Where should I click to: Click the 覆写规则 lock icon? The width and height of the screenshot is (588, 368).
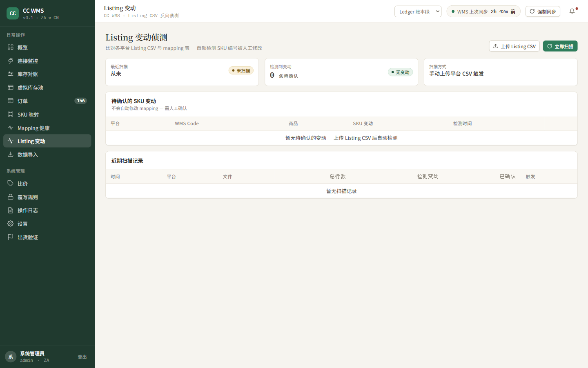[x=11, y=197]
